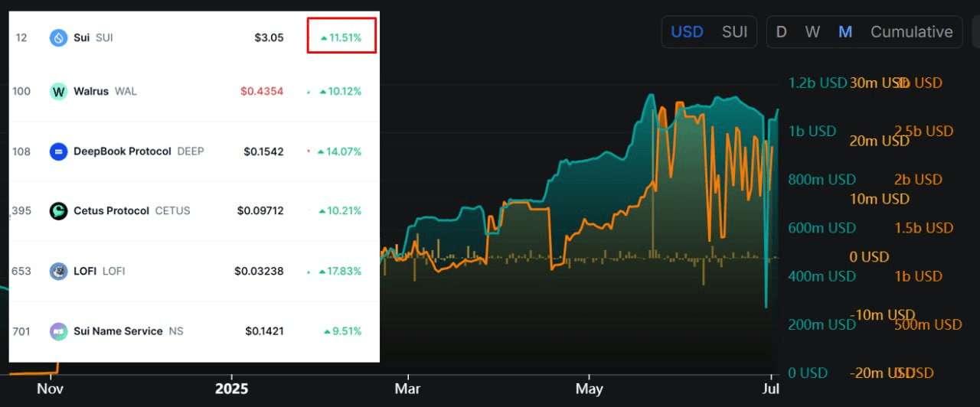The width and height of the screenshot is (980, 407).
Task: Click the Sui Name Service 9.51% change
Action: coord(342,331)
